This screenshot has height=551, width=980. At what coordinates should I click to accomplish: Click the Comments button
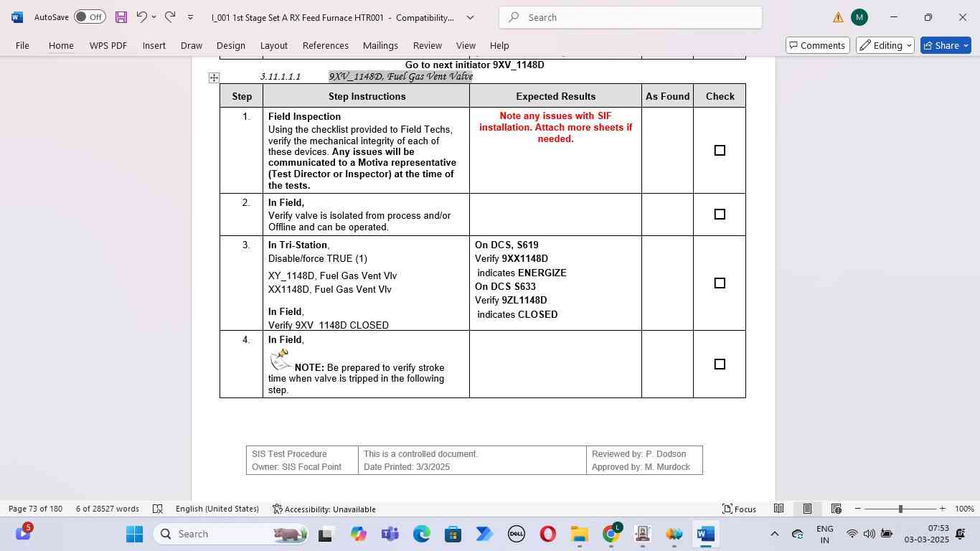[x=818, y=45]
